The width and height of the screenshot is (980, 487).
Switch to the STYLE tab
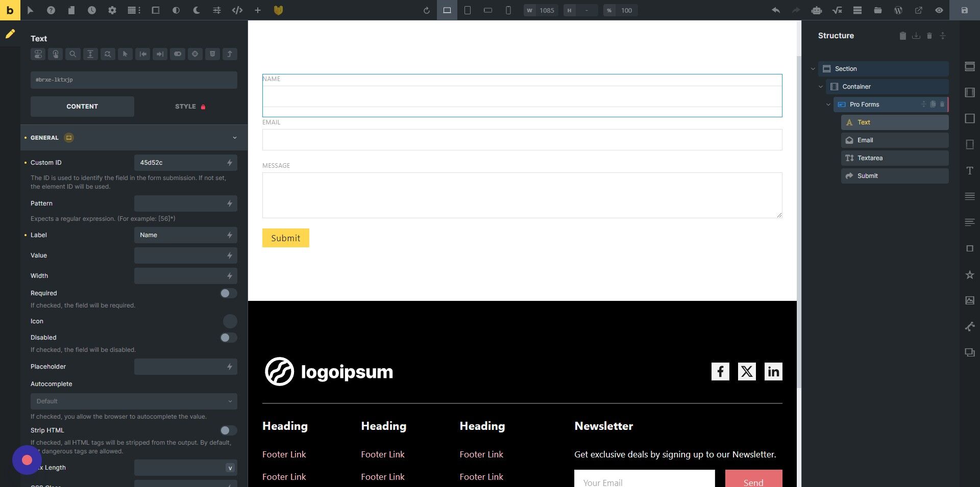click(x=186, y=106)
